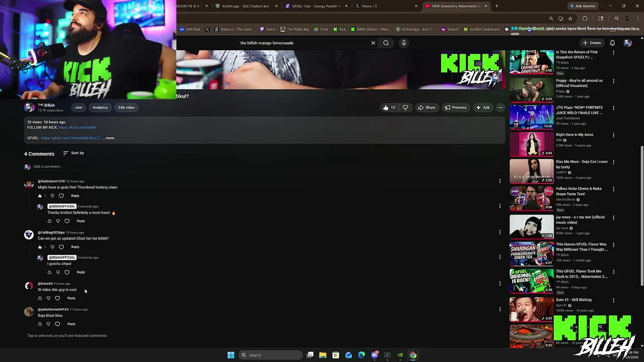Open 'Return of Pink Grapefruit GFUEL' thumbnail
The height and width of the screenshot is (362, 644).
[531, 62]
